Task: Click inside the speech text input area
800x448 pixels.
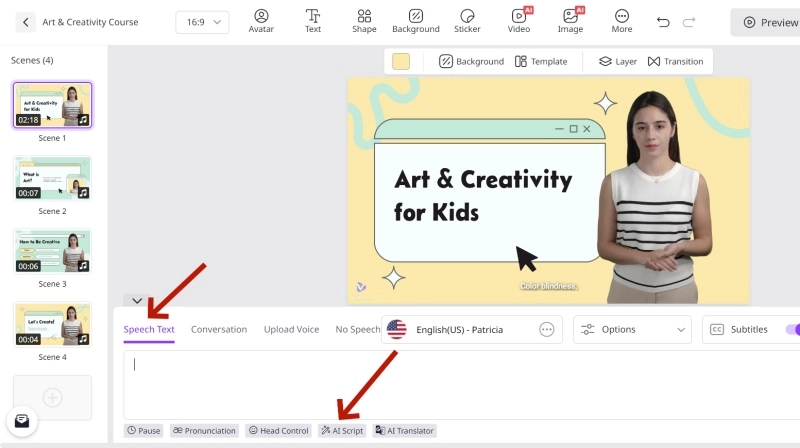Action: 450,384
